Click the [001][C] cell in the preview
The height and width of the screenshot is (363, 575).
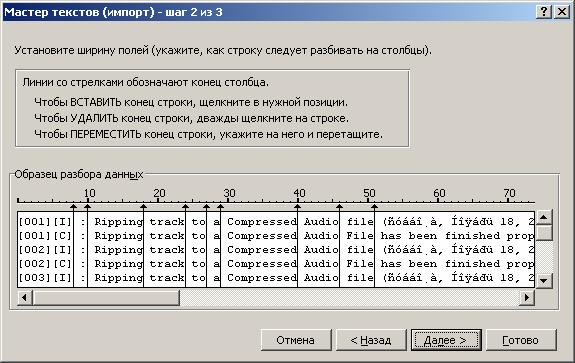point(45,236)
